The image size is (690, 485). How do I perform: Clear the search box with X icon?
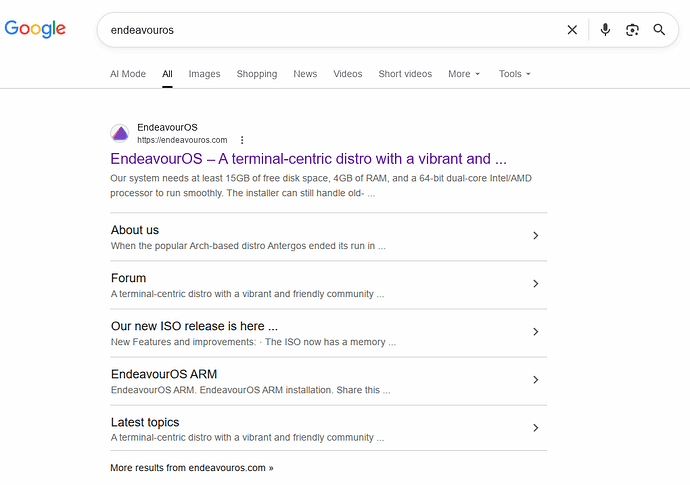572,30
